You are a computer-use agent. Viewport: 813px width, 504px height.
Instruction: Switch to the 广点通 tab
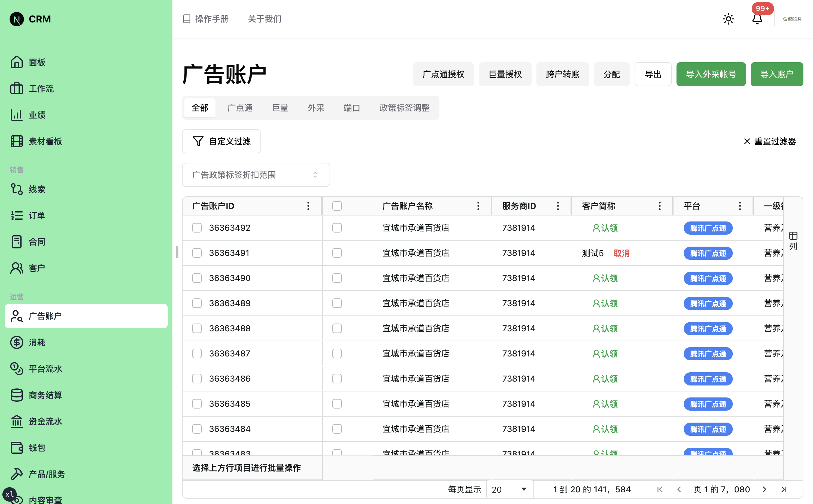(x=240, y=108)
